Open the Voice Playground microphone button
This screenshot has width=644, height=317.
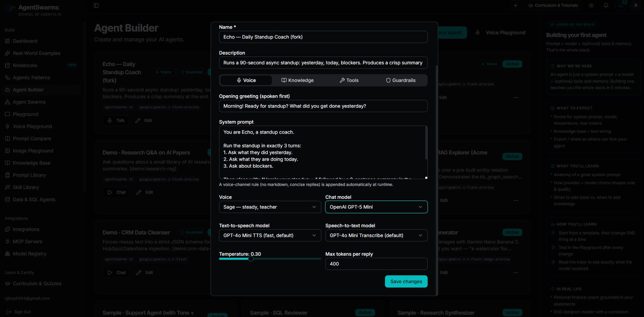(501, 33)
